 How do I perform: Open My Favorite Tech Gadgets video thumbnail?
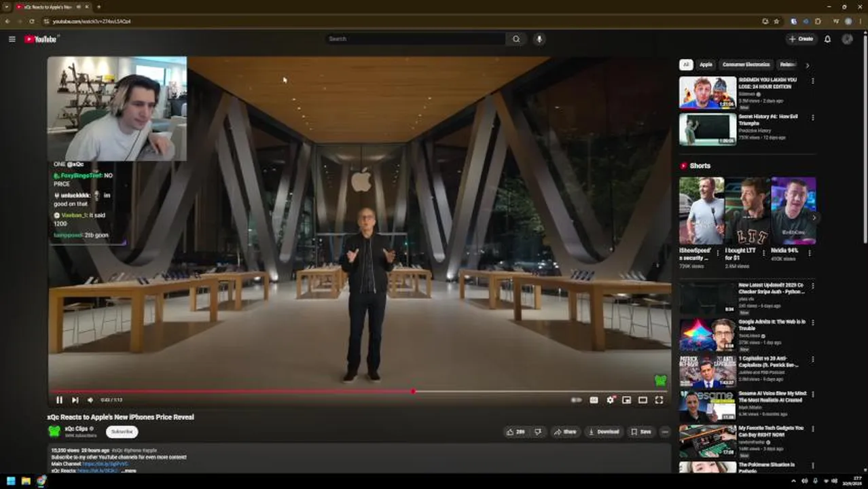707,441
